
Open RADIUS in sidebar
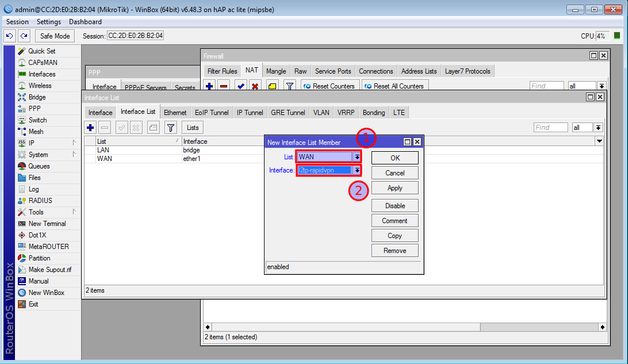coord(40,201)
